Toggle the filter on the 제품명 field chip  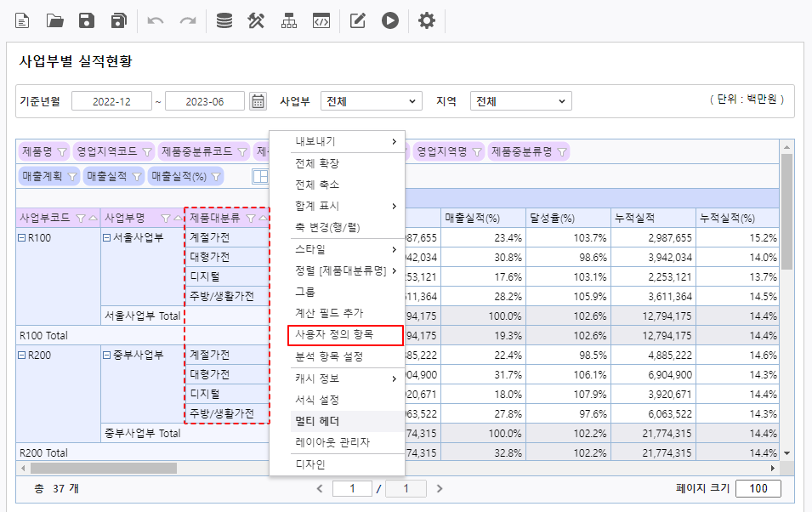coord(61,152)
